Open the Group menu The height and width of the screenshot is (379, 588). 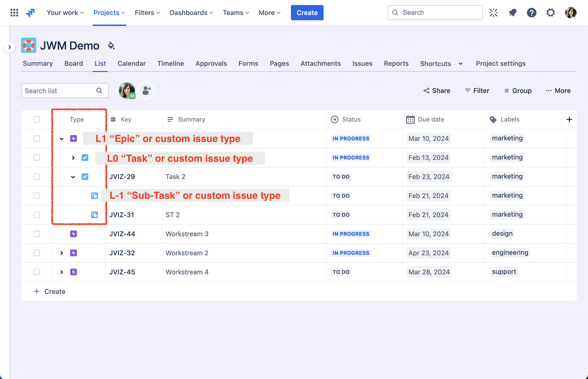(x=518, y=91)
